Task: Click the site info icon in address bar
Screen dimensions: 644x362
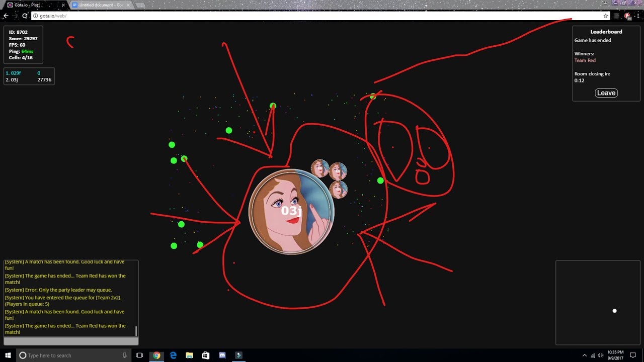Action: click(x=35, y=16)
